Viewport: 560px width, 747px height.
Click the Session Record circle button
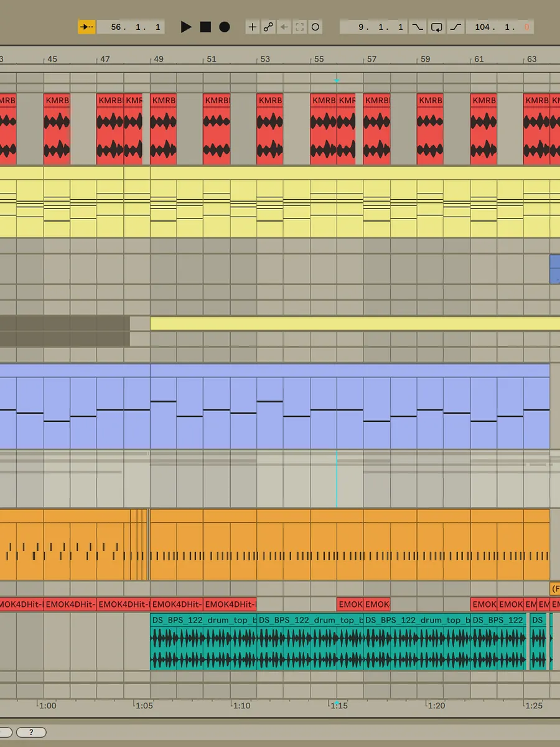315,27
